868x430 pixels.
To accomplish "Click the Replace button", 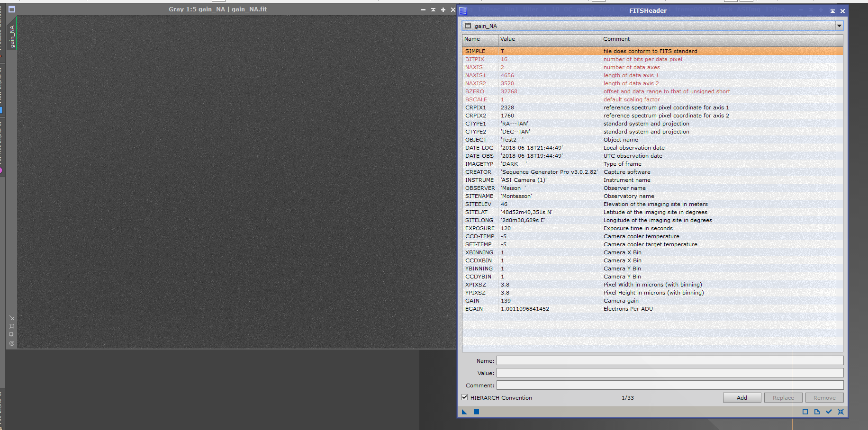I will [x=783, y=398].
